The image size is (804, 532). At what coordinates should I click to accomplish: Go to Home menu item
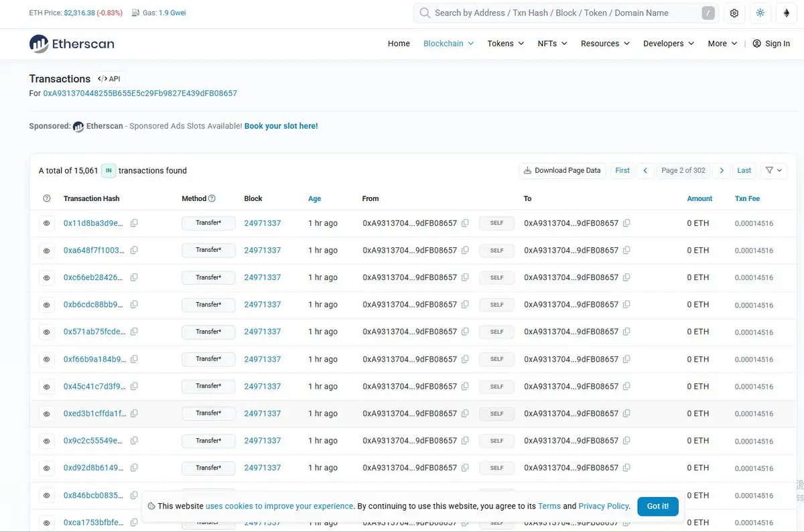pyautogui.click(x=399, y=44)
